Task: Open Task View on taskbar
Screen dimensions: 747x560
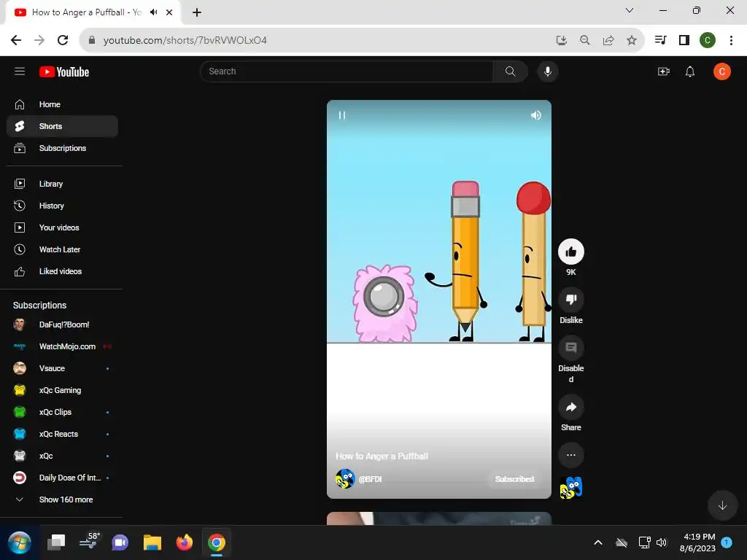Action: click(56, 542)
